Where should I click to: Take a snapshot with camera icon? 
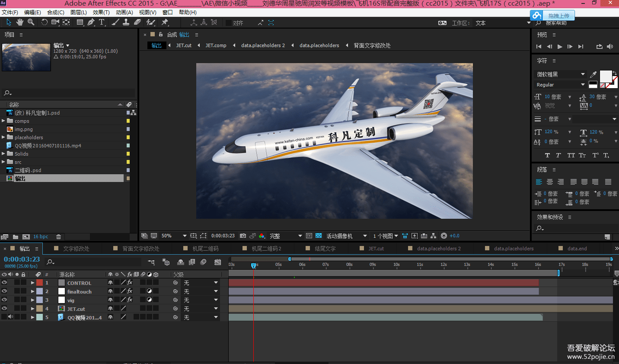pos(243,236)
